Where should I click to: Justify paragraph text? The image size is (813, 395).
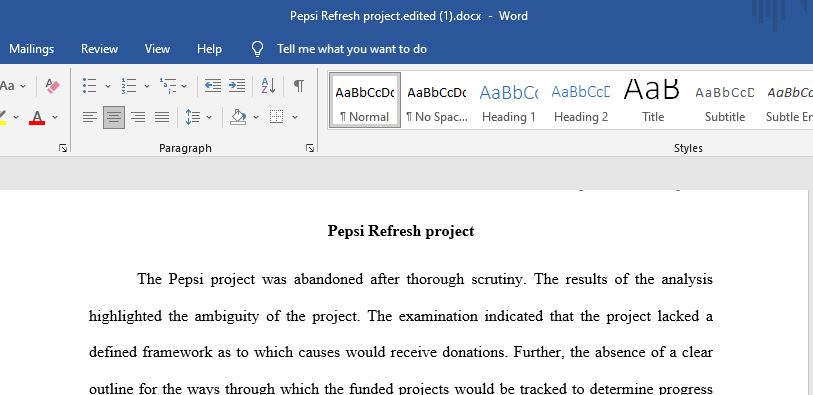162,117
